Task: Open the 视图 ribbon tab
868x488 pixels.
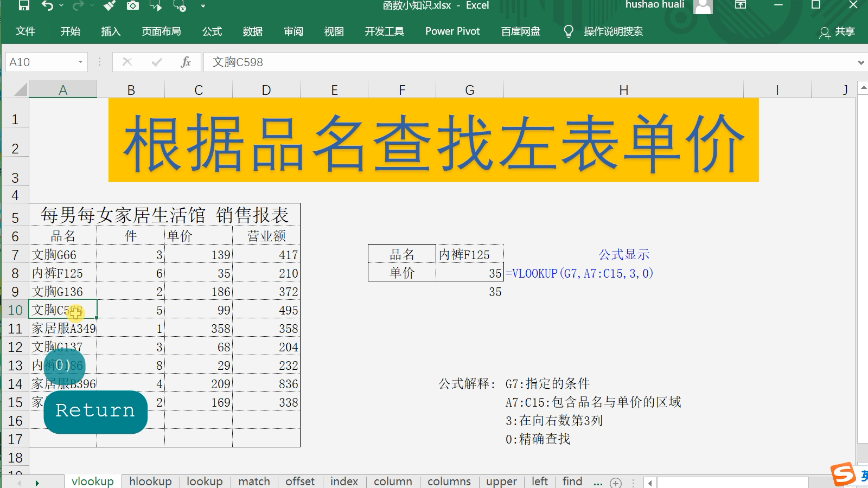Action: (334, 31)
